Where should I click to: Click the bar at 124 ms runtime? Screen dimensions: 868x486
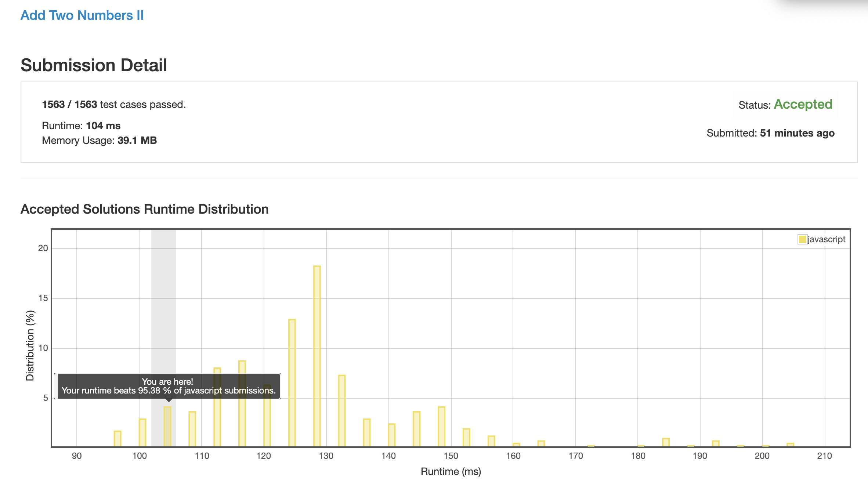(x=292, y=383)
